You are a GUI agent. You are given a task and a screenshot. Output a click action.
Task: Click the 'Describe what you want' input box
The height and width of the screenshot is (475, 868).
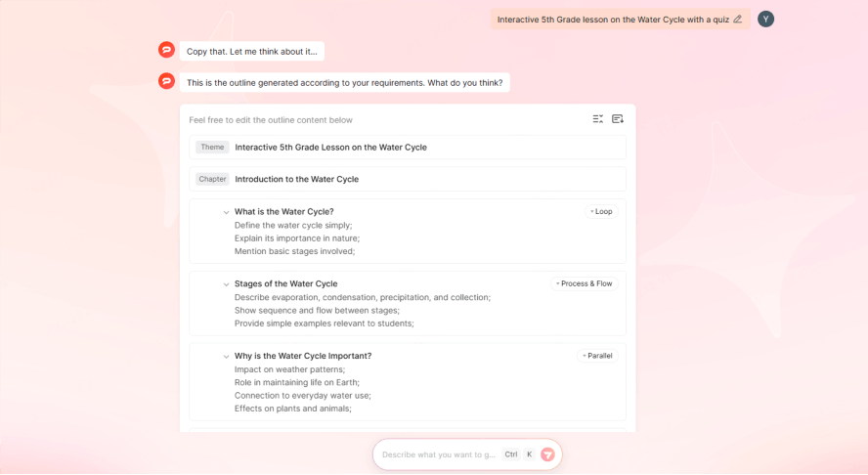[438, 454]
